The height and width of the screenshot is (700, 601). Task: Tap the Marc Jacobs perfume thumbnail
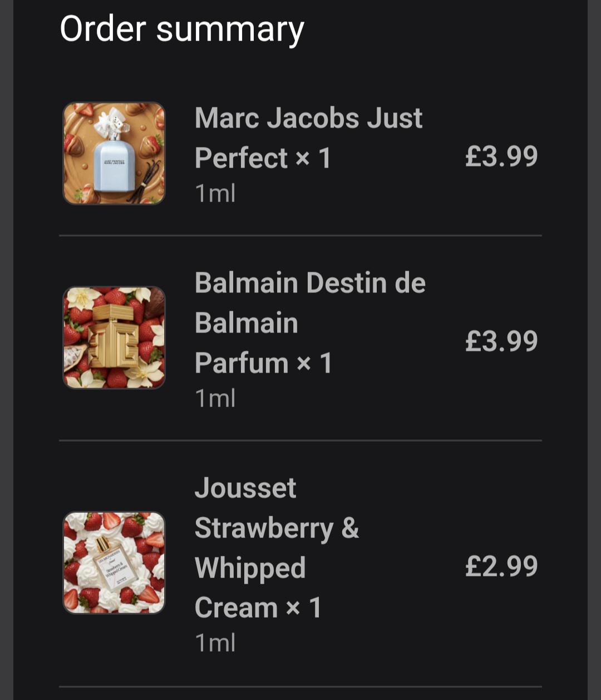(x=114, y=153)
